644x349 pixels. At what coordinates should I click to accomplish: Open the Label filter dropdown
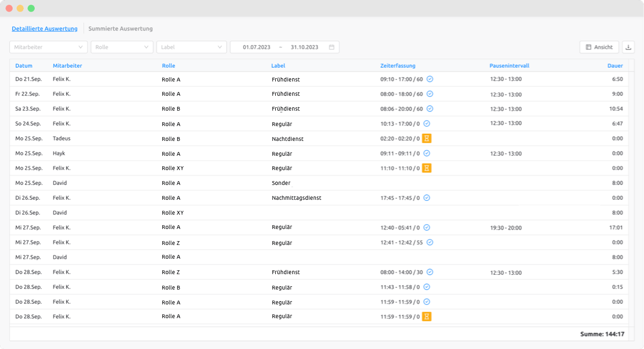click(192, 47)
